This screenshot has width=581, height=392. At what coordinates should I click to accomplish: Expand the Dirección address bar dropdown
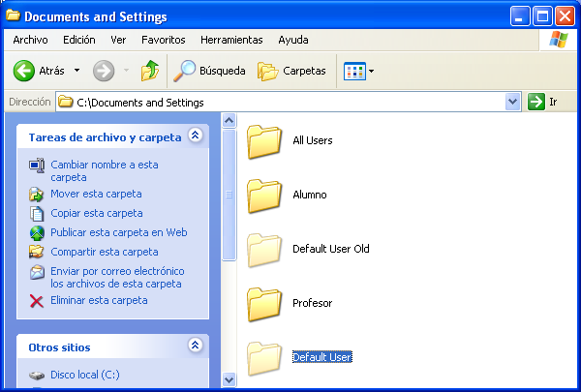pos(513,102)
